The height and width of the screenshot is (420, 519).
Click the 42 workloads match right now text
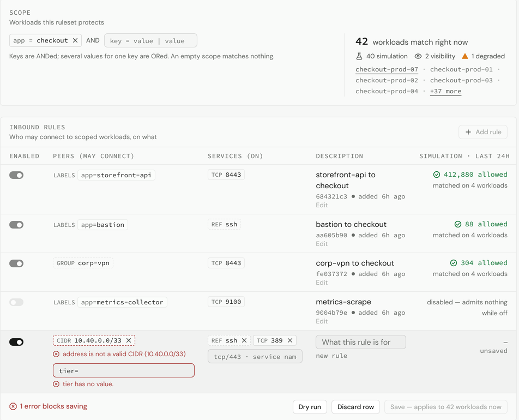click(x=412, y=42)
